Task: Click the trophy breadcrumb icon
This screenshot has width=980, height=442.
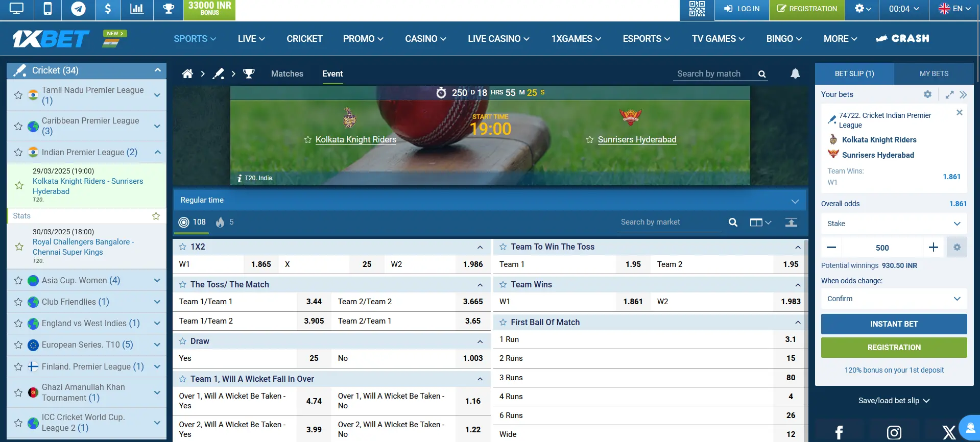Action: coord(249,74)
